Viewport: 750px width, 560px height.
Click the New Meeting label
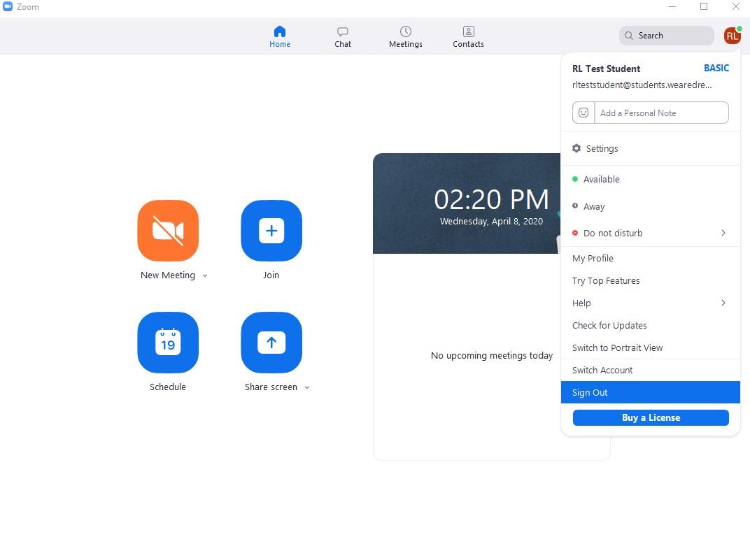point(168,275)
